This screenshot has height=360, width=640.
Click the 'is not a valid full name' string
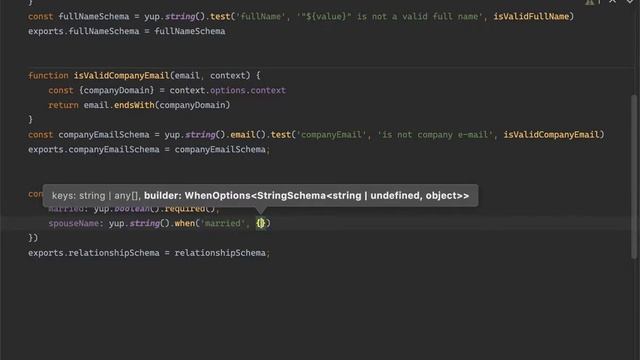(389, 16)
